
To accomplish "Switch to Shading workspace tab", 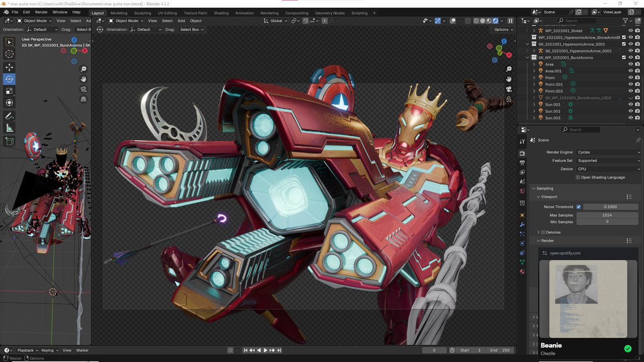I will click(221, 13).
